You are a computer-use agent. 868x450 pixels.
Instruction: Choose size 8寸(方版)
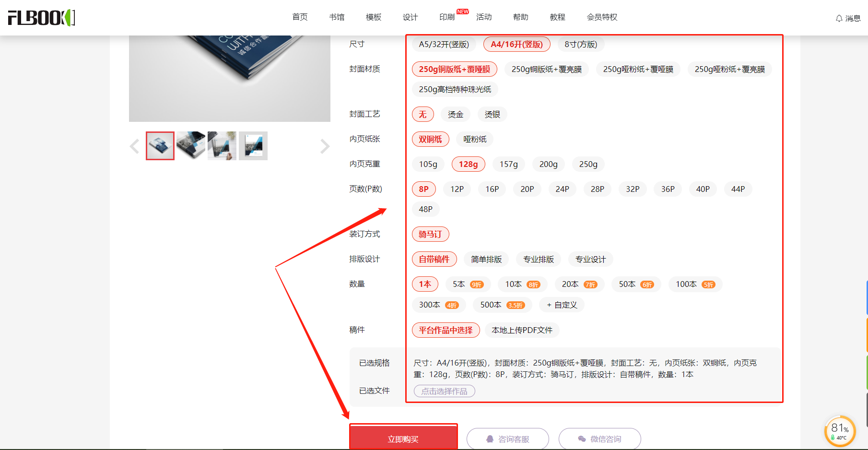click(581, 44)
